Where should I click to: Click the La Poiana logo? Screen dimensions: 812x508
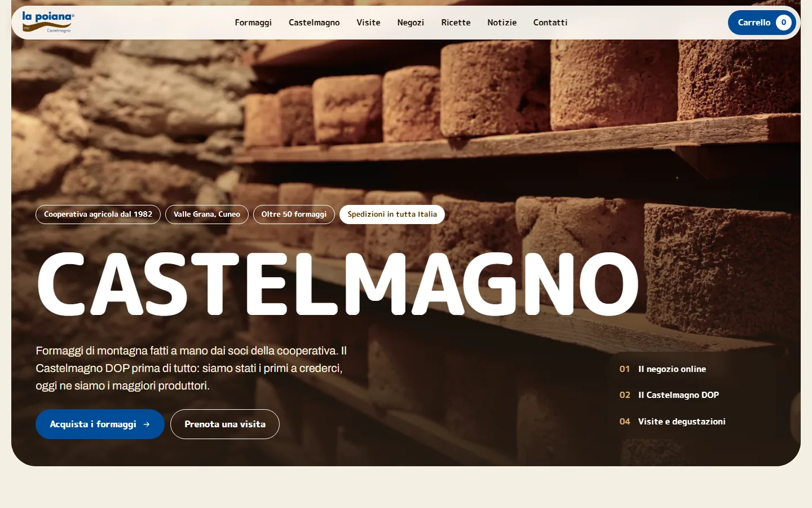[x=48, y=22]
